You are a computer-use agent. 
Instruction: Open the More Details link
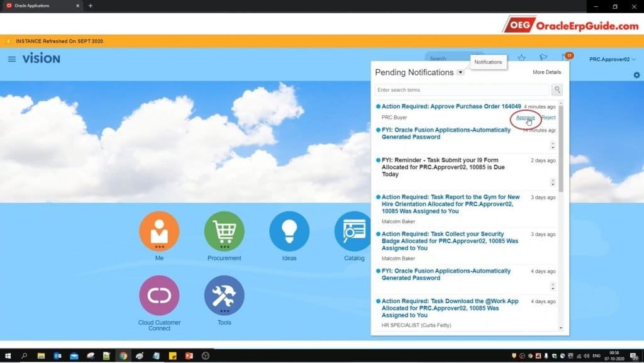[x=547, y=72]
